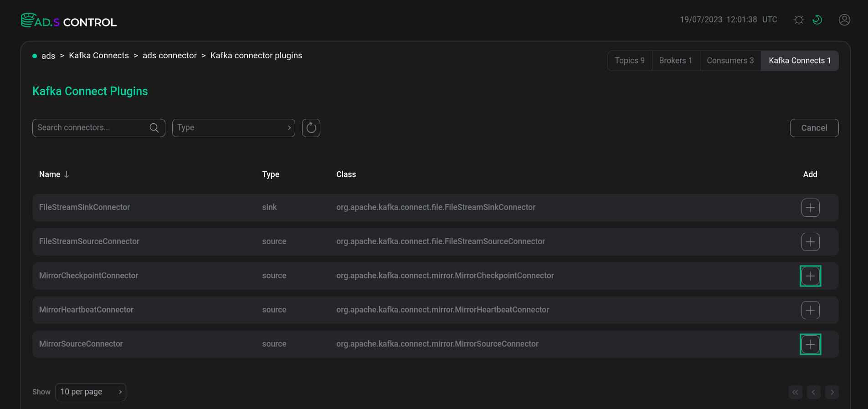868x409 pixels.
Task: Select the MirrorCheckpointConnector name cell
Action: [89, 276]
